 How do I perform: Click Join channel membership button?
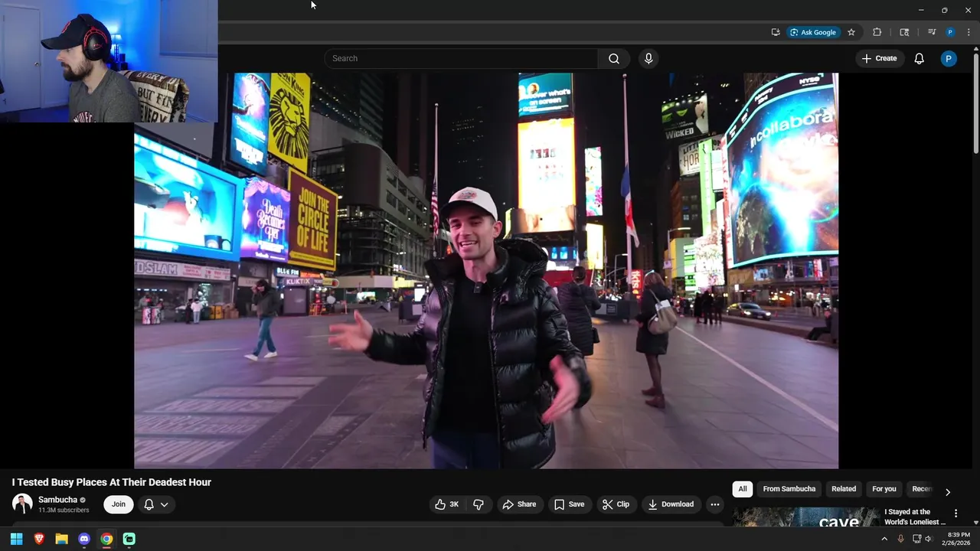(x=119, y=504)
